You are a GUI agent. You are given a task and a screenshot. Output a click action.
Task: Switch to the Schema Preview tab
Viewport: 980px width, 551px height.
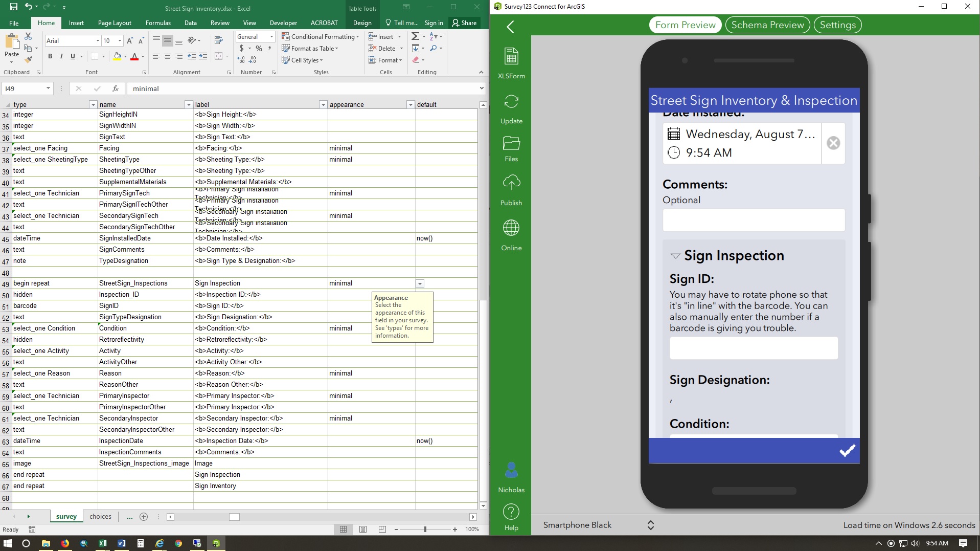click(767, 25)
